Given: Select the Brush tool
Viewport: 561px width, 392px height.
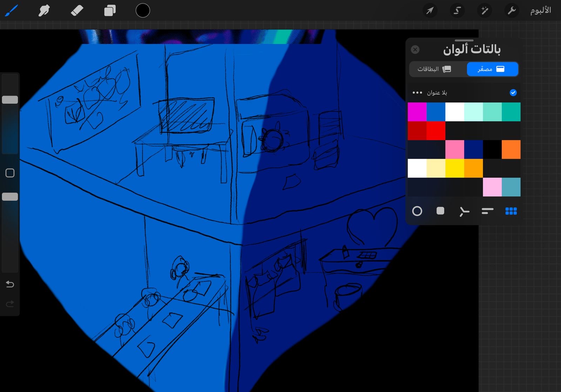Looking at the screenshot, I should (11, 11).
